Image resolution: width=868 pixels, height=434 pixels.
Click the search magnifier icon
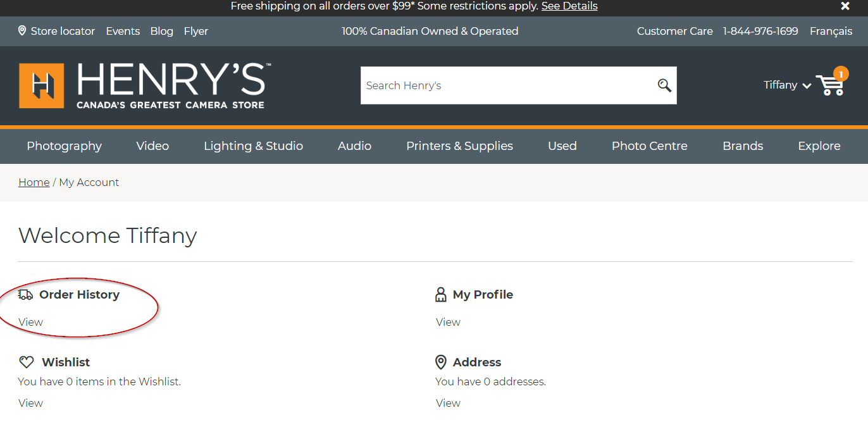pyautogui.click(x=664, y=85)
